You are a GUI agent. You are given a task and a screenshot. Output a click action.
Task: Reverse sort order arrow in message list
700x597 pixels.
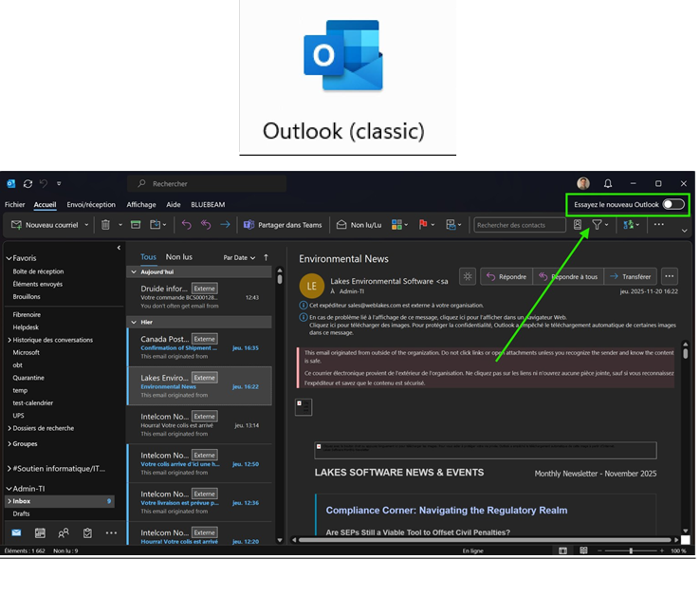[267, 257]
